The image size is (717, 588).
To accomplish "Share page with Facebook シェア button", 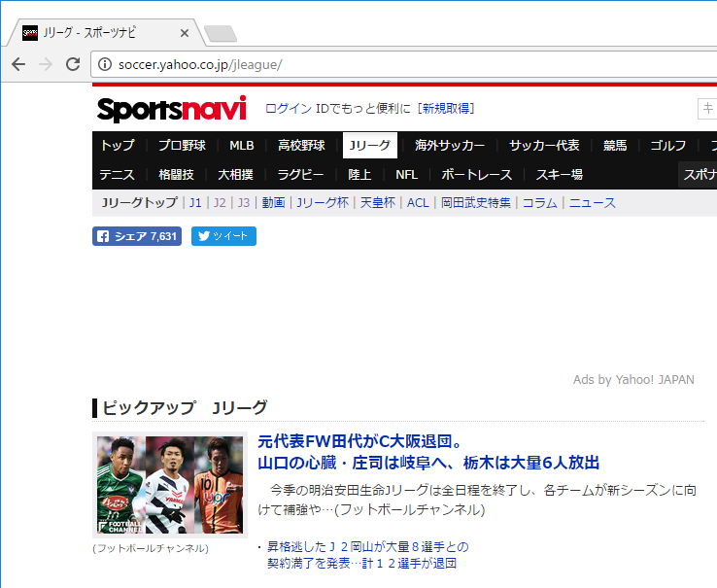I will pyautogui.click(x=137, y=236).
